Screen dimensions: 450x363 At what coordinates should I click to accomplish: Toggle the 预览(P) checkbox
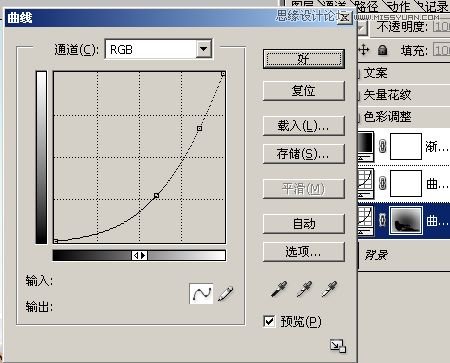(x=269, y=321)
